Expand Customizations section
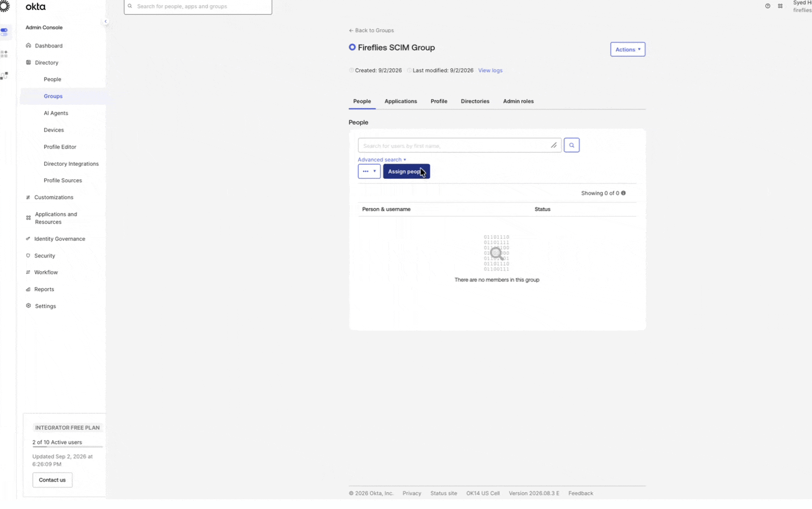 54,197
